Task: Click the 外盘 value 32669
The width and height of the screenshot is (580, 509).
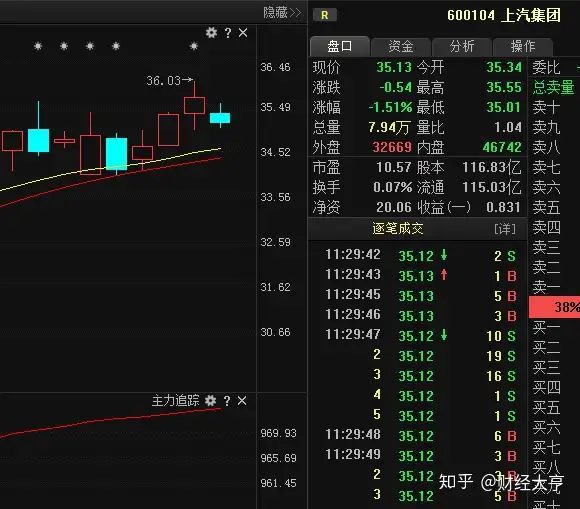Action: [392, 147]
